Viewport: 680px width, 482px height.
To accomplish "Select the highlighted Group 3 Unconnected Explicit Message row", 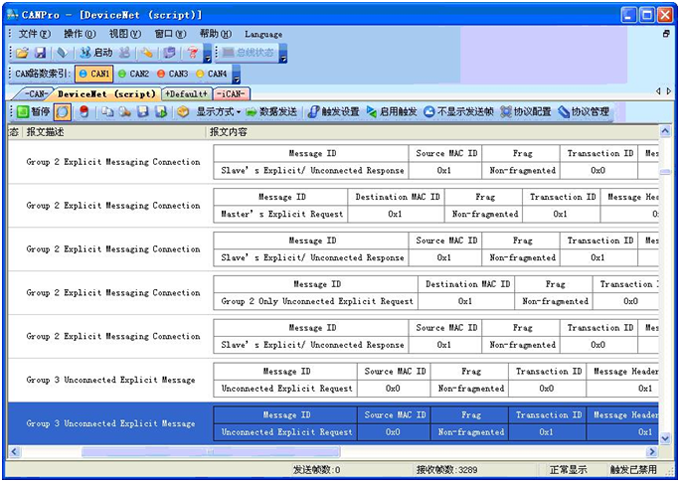I will (x=110, y=423).
